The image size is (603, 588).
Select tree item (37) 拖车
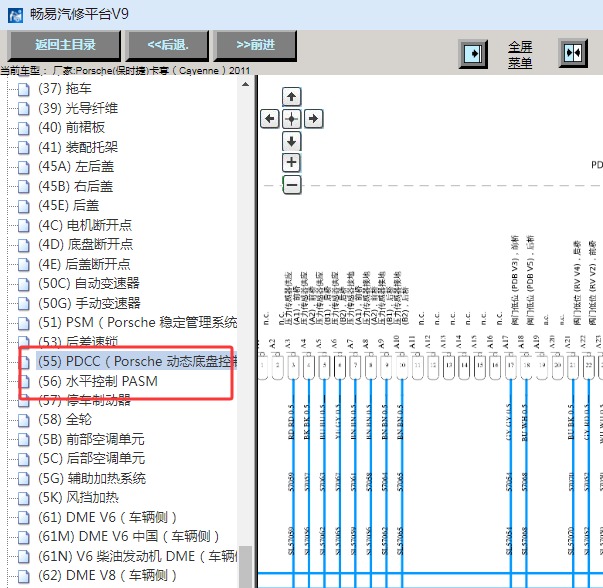tap(65, 88)
